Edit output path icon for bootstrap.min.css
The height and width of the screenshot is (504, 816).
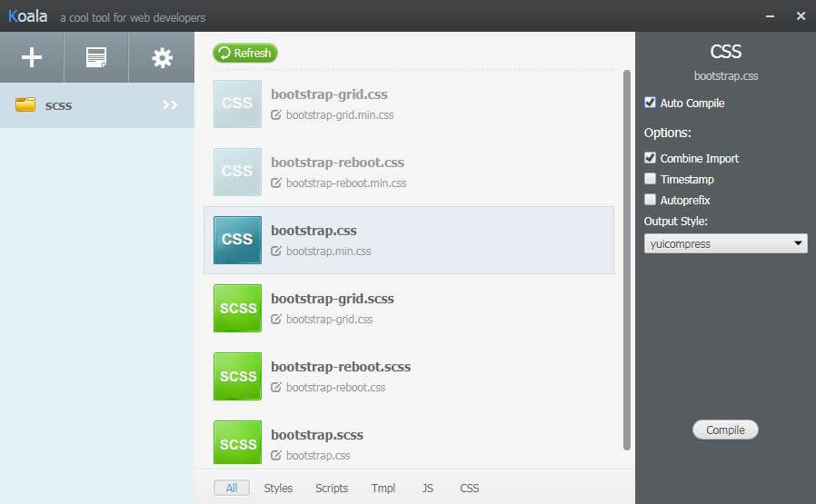tap(276, 251)
